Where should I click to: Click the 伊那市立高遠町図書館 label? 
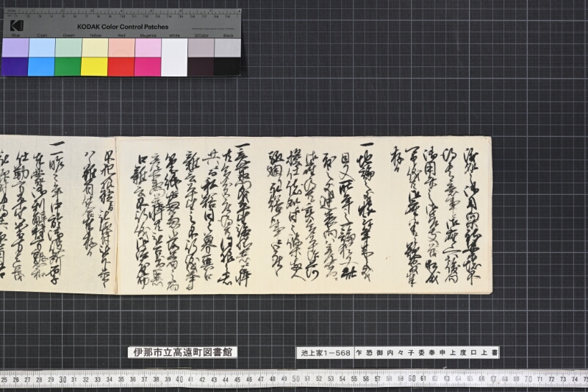183,352
